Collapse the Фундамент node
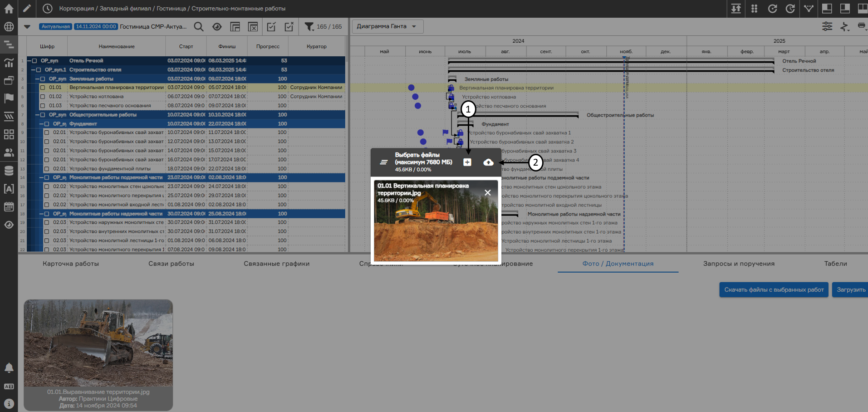Screen dimensions: 868x412 click(41, 123)
